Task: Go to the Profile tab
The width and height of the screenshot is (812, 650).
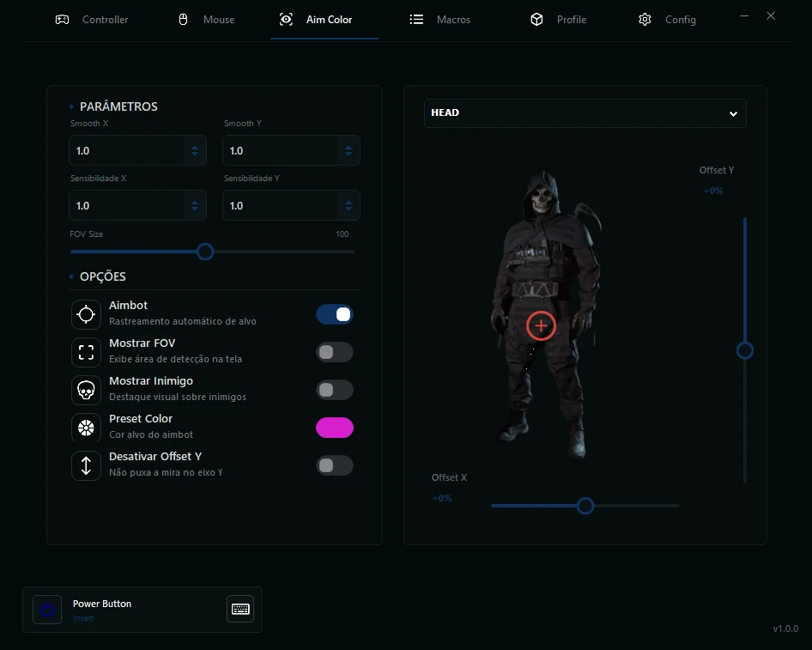Action: click(559, 20)
